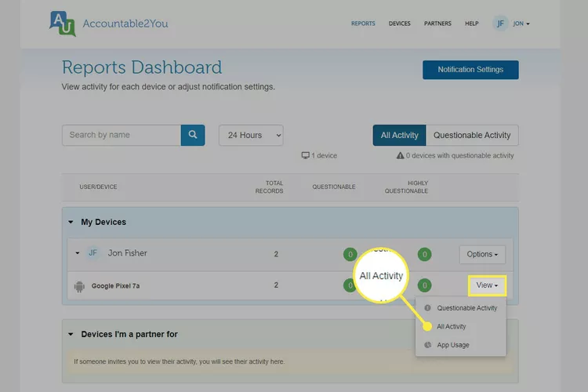Click total records value for Jon Fisher

(276, 254)
